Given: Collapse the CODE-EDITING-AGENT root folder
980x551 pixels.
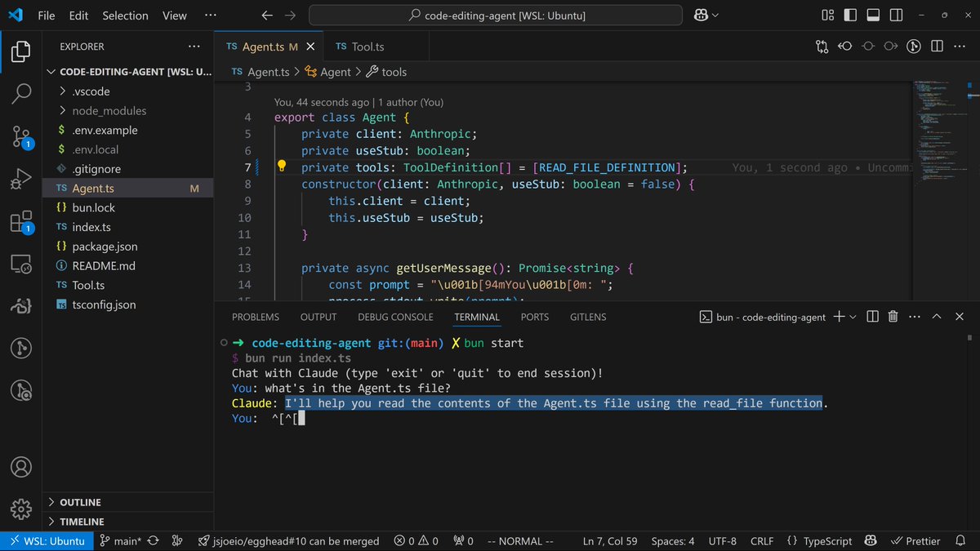Looking at the screenshot, I should [x=127, y=72].
